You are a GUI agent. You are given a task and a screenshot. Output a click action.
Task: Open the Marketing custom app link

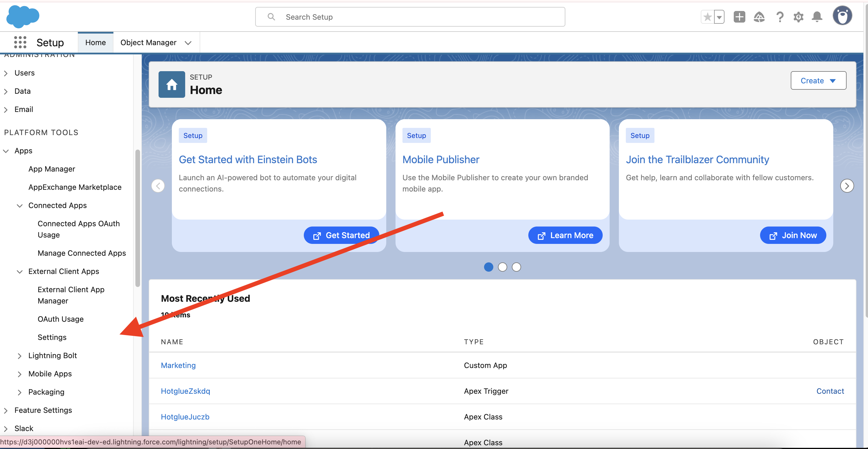point(178,365)
